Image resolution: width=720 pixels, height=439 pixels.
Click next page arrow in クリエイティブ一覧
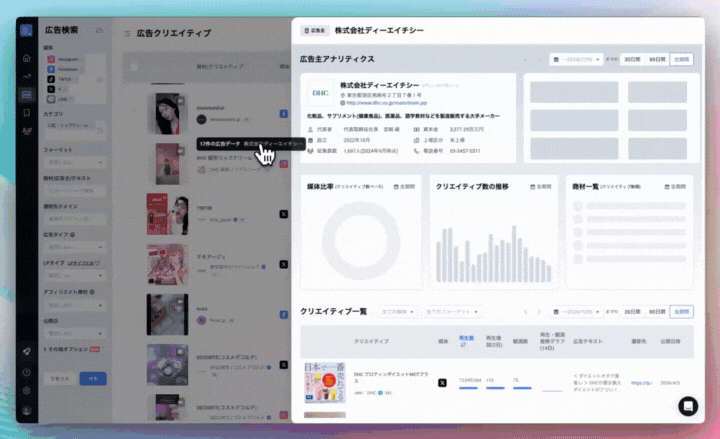pos(540,312)
